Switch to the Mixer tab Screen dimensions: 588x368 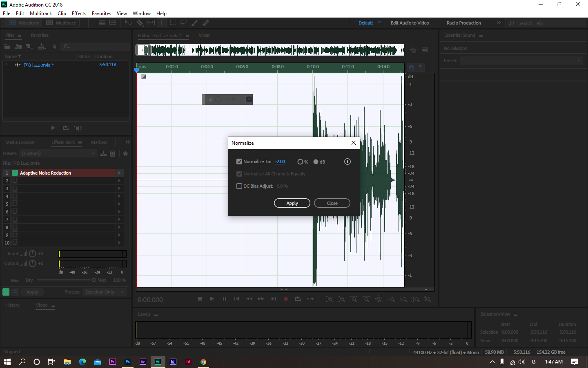(x=204, y=35)
